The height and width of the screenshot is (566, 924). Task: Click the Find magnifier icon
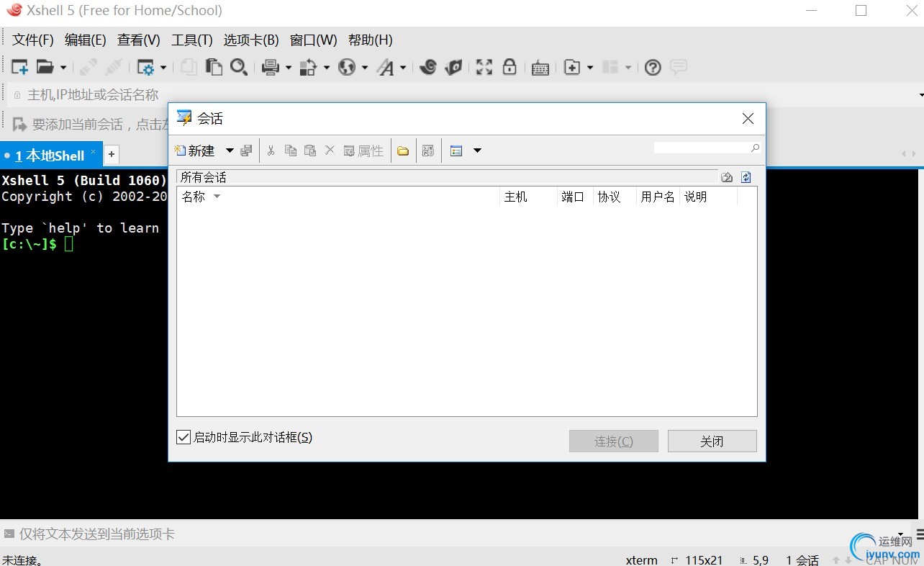(239, 67)
